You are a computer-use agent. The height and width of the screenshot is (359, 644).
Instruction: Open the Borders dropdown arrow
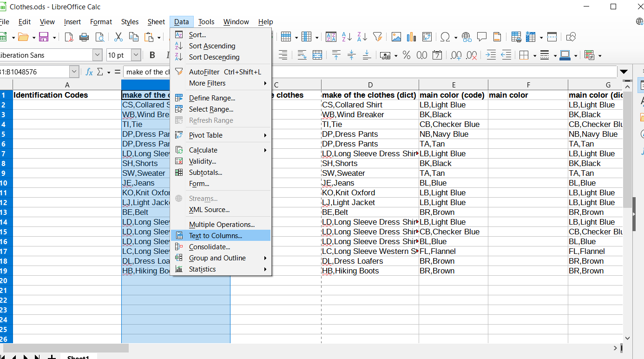coord(534,56)
